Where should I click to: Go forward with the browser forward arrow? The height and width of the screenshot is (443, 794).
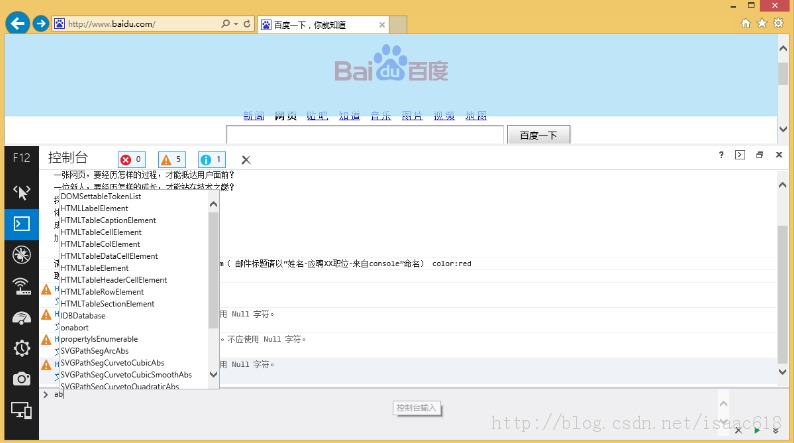[41, 23]
